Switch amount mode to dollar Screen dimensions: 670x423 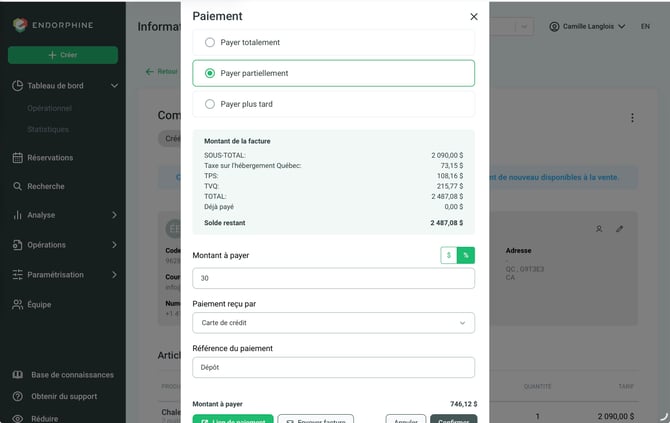[449, 255]
